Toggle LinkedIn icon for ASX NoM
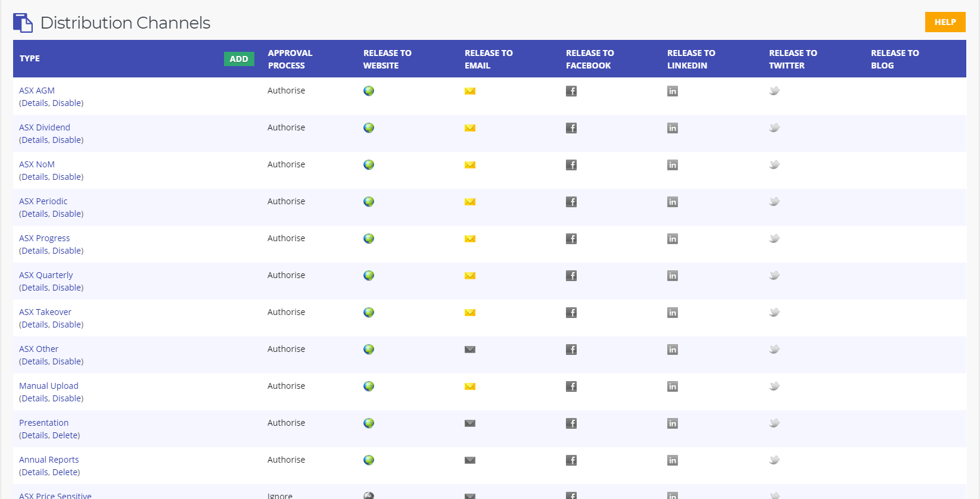 point(673,165)
